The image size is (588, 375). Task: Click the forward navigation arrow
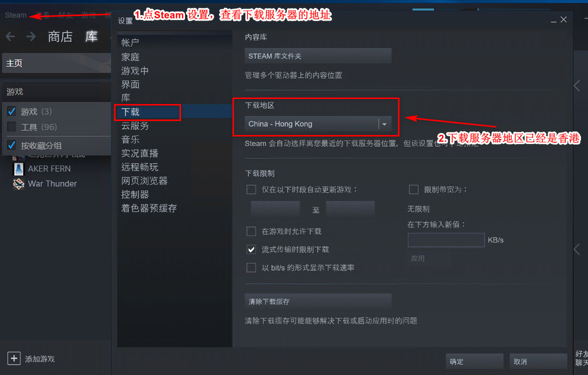tap(31, 36)
